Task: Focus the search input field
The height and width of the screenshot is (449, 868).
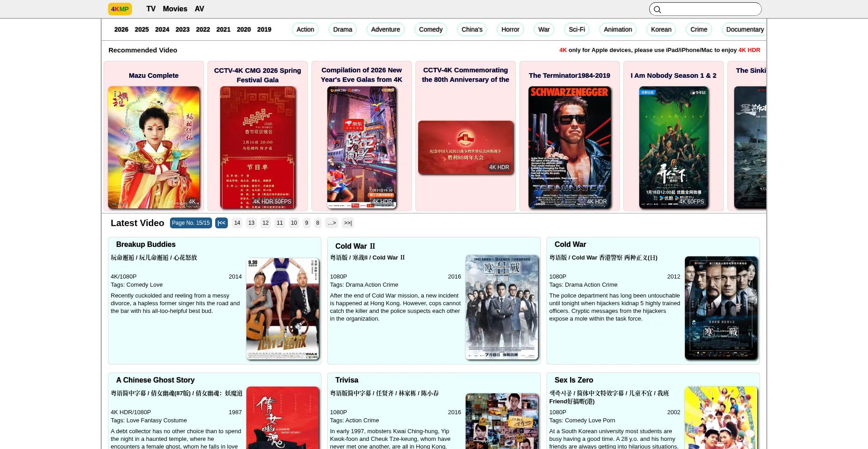Action: pyautogui.click(x=705, y=9)
